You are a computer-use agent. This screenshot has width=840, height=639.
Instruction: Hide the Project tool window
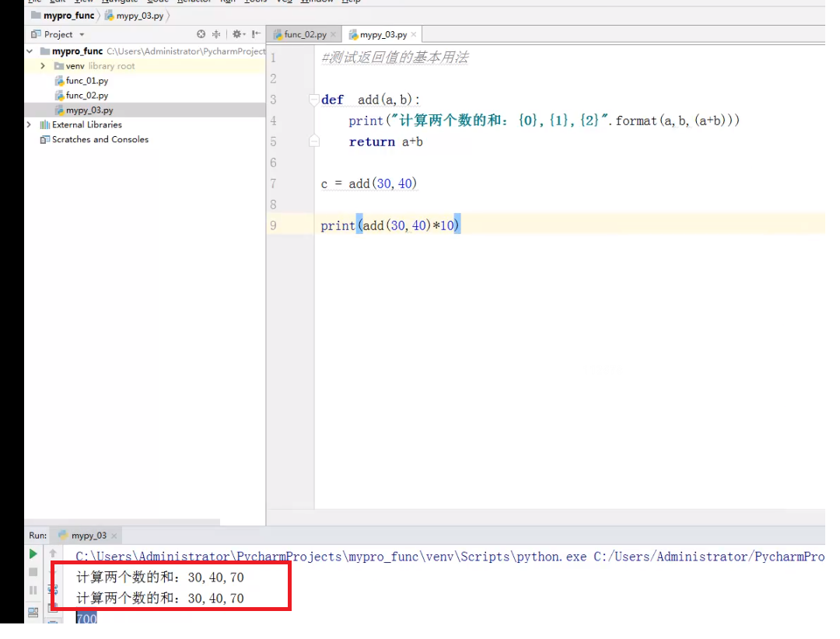257,34
